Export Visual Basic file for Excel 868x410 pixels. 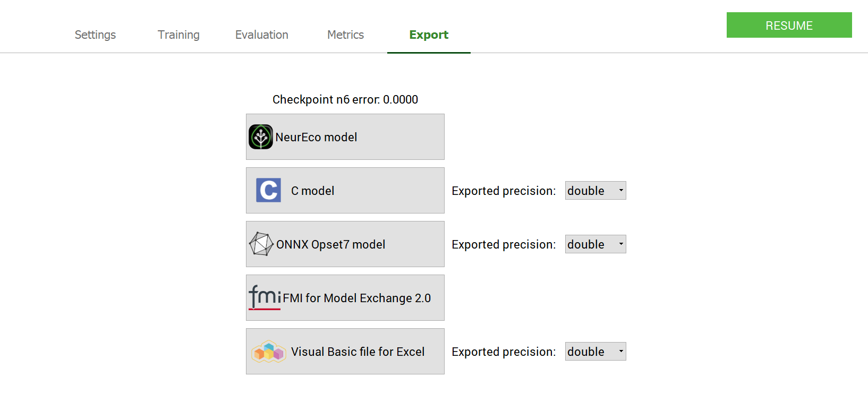click(345, 351)
